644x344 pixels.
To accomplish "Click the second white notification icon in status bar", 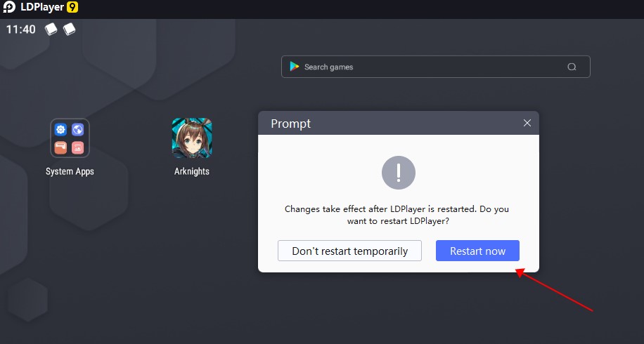I will pos(69,29).
